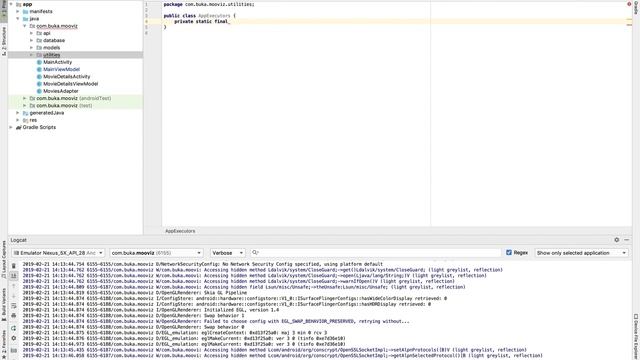640x360 pixels.
Task: Click line number 6 in editor gutter
Action: point(147,33)
